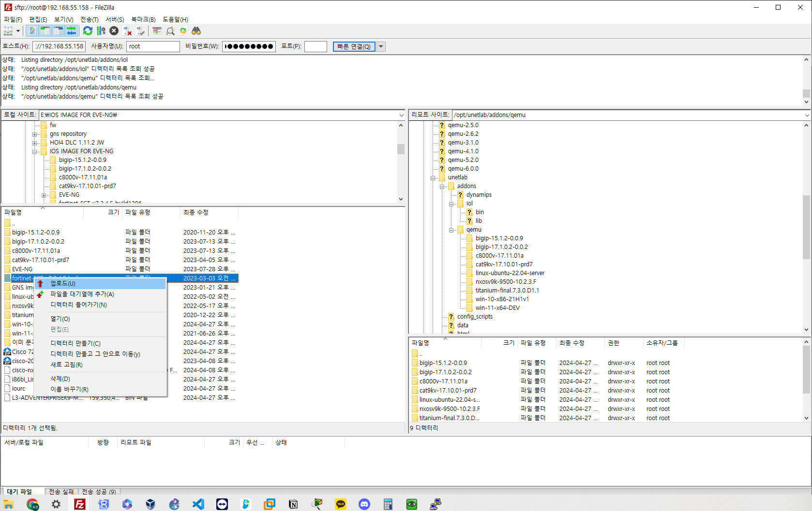Expand the gns repository local folder

[34, 134]
